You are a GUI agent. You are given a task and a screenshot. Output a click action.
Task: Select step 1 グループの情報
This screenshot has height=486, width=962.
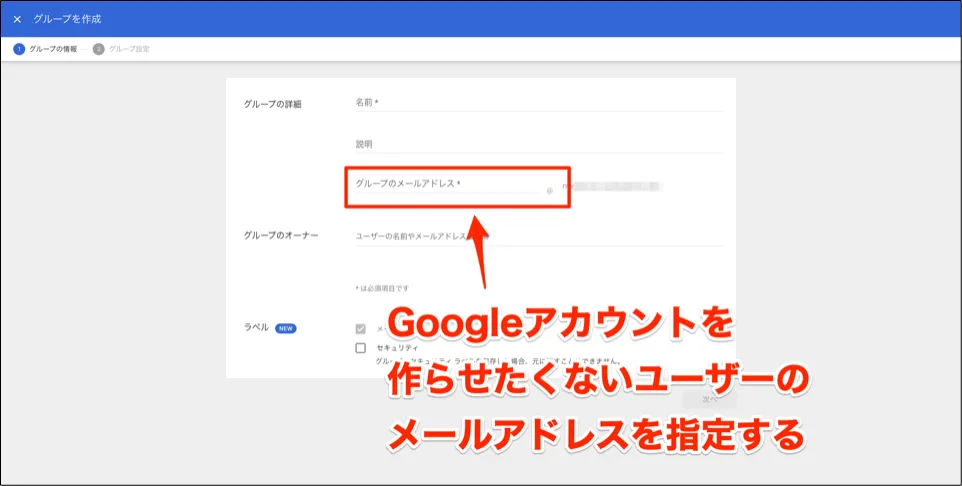click(45, 49)
